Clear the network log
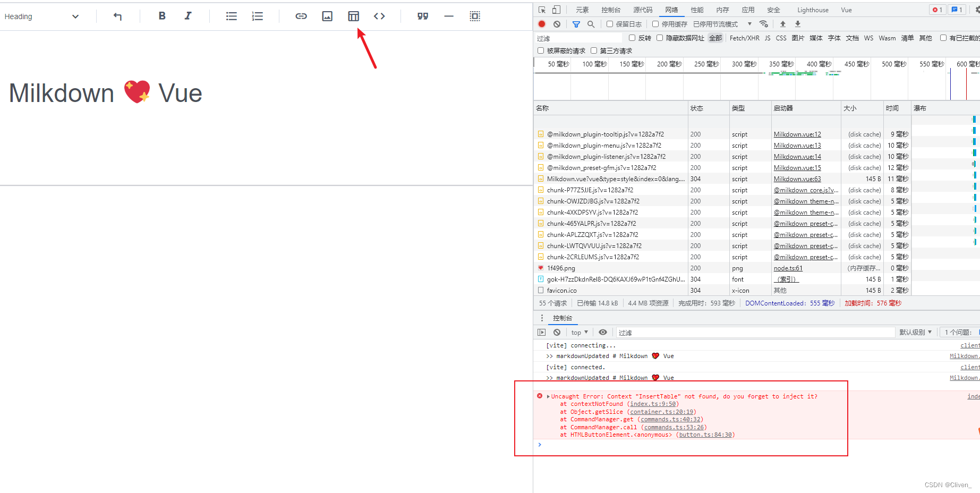Image resolution: width=980 pixels, height=493 pixels. (557, 24)
